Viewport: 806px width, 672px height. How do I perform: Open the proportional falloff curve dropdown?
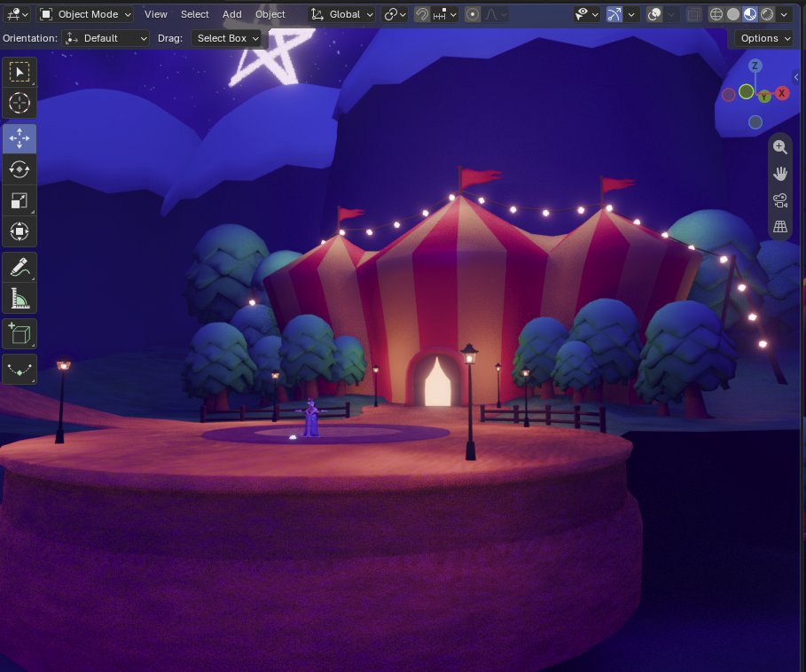coord(496,14)
